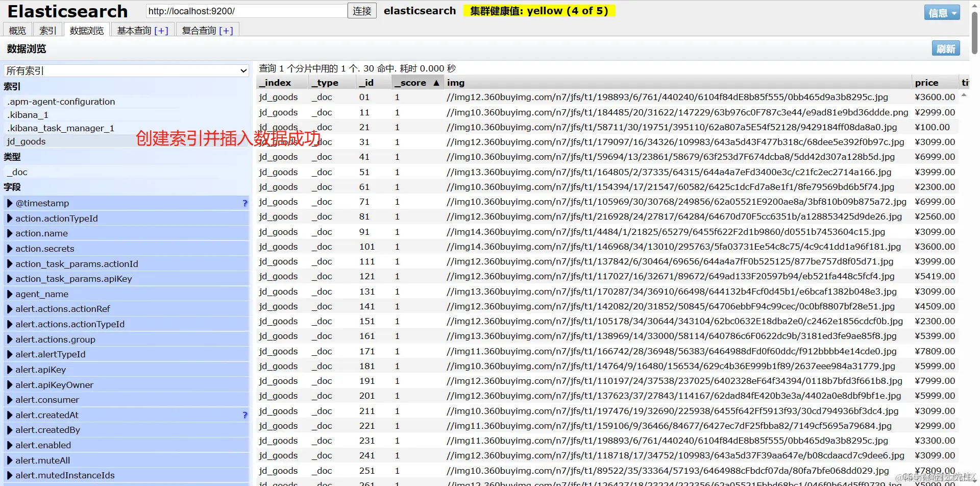The width and height of the screenshot is (980, 486).
Task: Switch to the 概览 tab
Action: coord(17,30)
